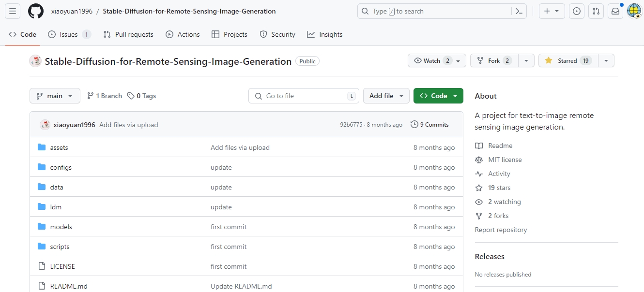Open the Activity link
Viewport: 644px width, 292px height.
click(x=499, y=174)
